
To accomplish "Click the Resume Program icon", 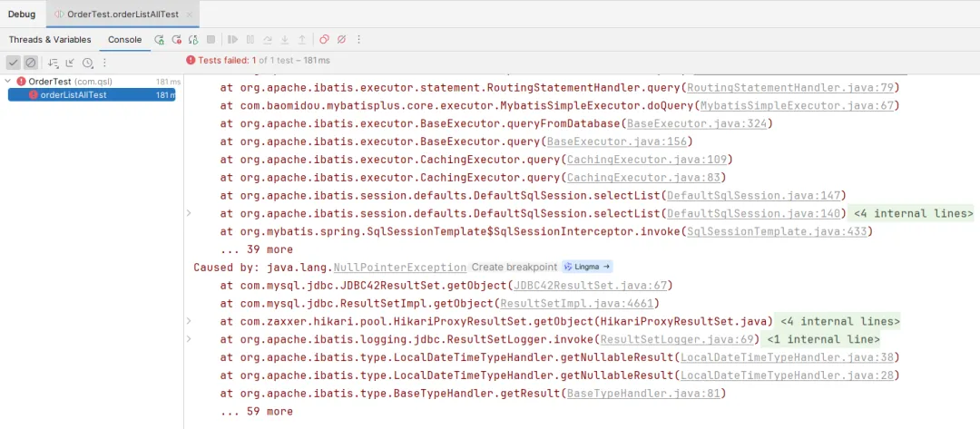I will tap(233, 39).
